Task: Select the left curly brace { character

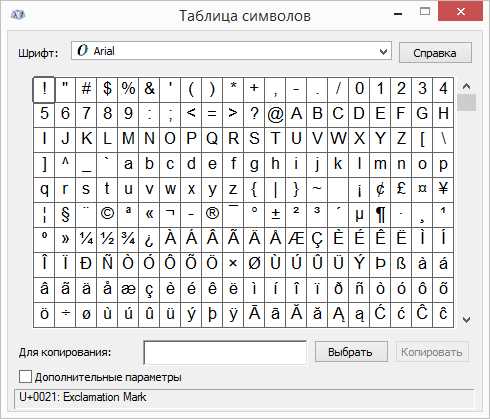Action: 254,190
